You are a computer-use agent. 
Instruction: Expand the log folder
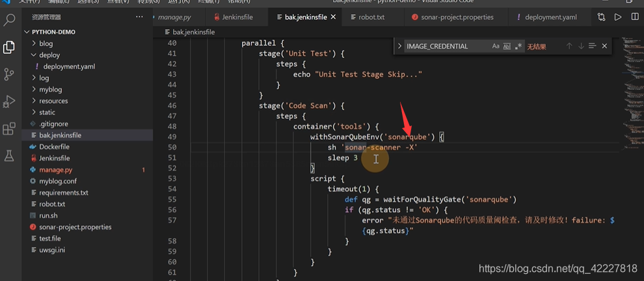click(x=87, y=78)
